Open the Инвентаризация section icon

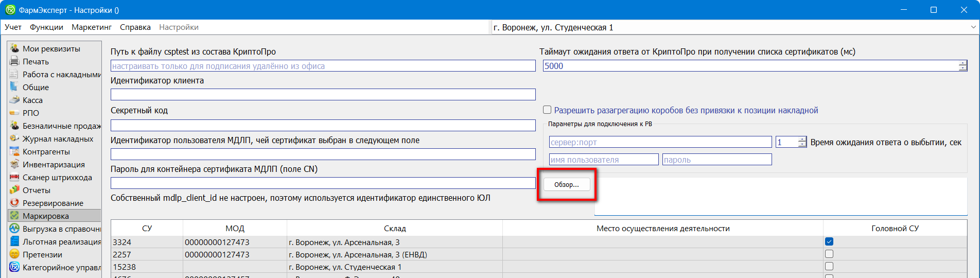(14, 164)
